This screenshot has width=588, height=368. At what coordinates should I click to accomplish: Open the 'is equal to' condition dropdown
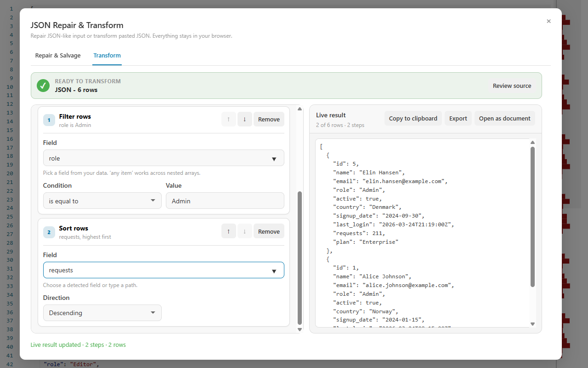[x=102, y=201]
